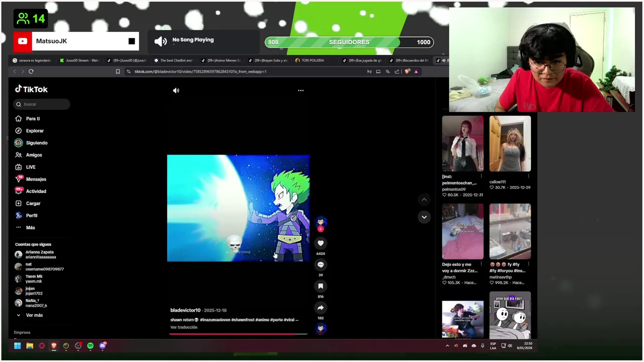Open 'Ayer qué día fue' thumbnail

tap(510, 315)
